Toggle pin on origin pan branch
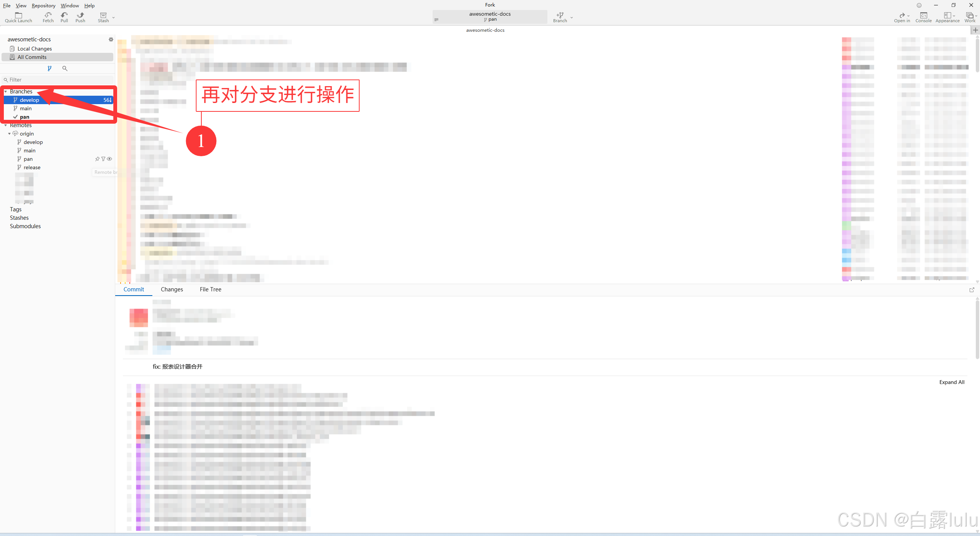Image resolution: width=980 pixels, height=536 pixels. (97, 159)
